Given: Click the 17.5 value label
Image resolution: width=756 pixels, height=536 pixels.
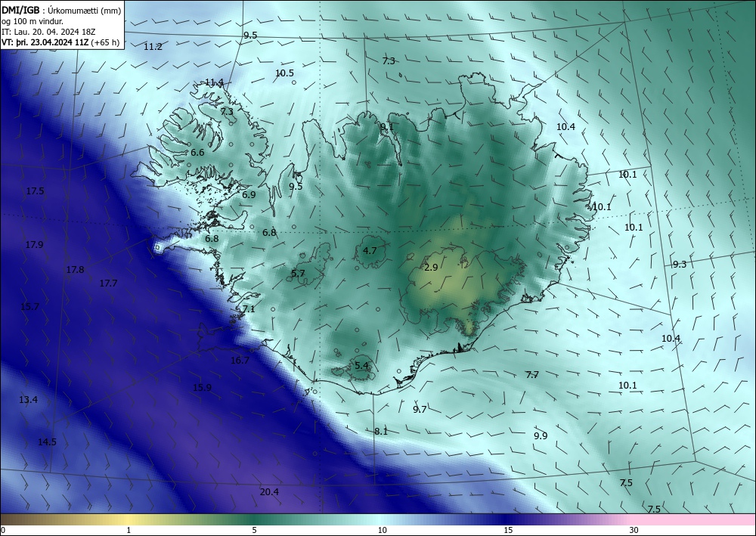Looking at the screenshot, I should click(35, 191).
